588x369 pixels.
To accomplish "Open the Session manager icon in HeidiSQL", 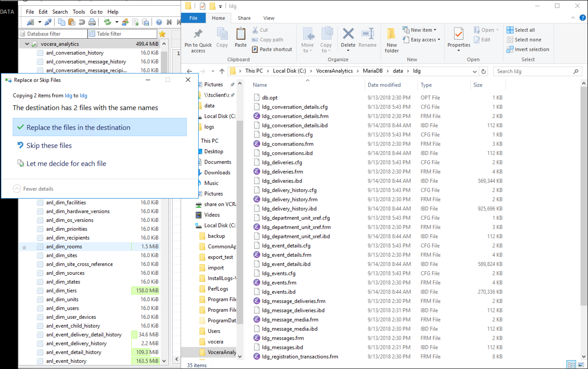I will [x=31, y=22].
